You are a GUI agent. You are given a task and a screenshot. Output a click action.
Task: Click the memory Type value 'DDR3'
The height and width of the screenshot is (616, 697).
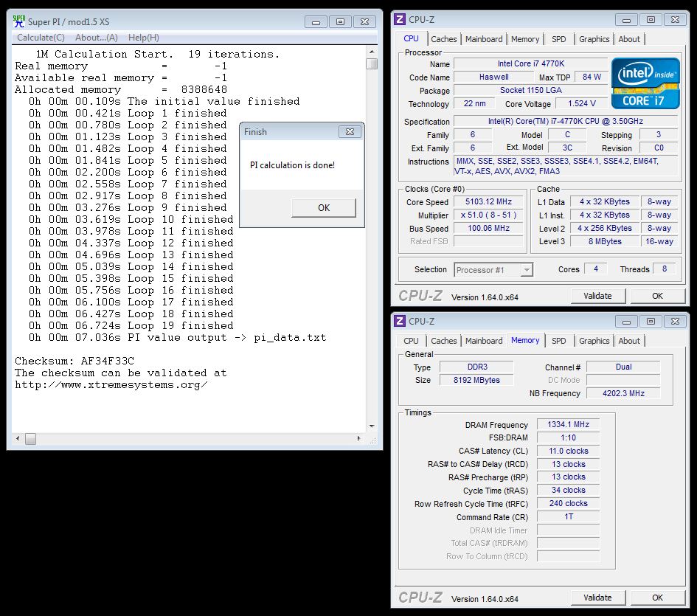476,367
